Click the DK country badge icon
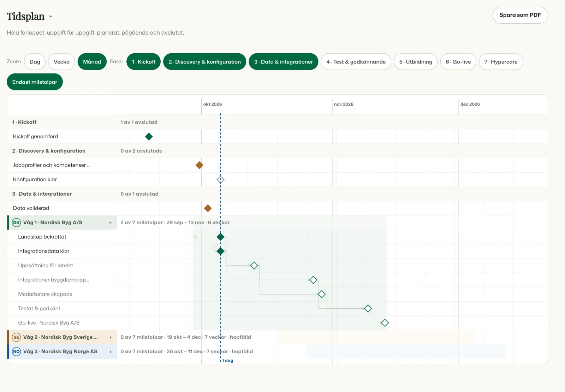Image resolution: width=565 pixels, height=392 pixels. [17, 222]
